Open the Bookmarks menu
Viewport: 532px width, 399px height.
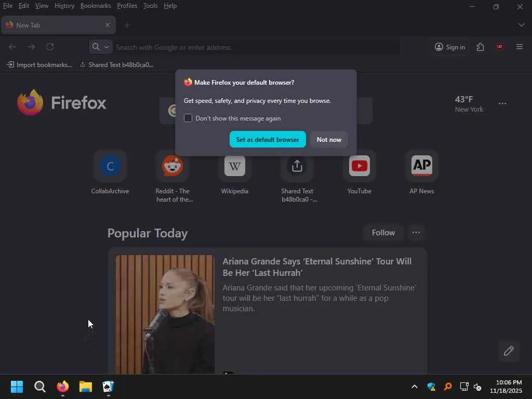click(96, 6)
